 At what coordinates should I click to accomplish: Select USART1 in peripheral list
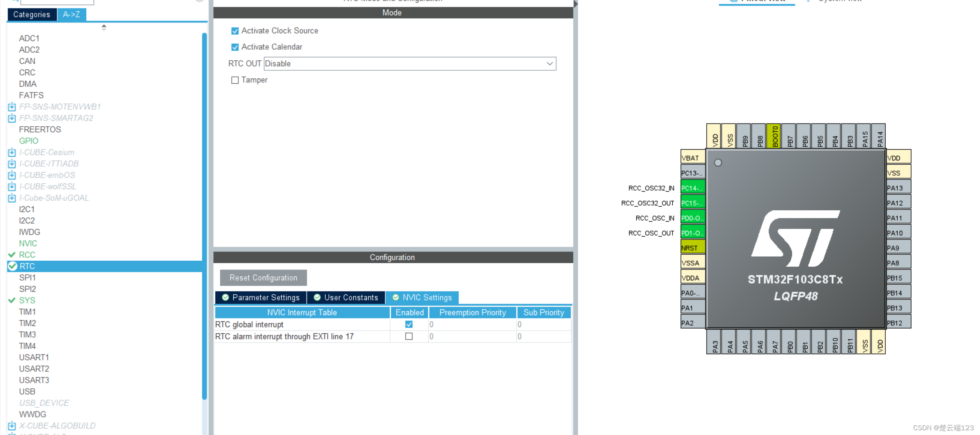[x=34, y=357]
